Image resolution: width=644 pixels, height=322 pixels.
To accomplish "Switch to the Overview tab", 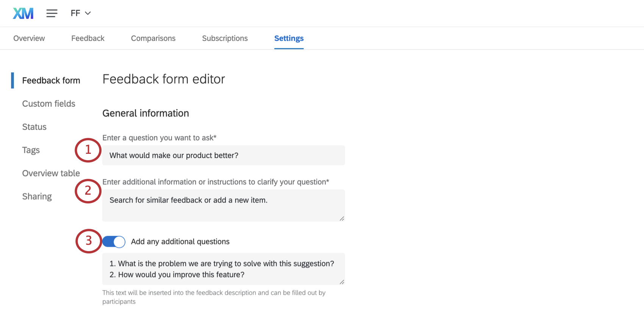I will pyautogui.click(x=29, y=38).
